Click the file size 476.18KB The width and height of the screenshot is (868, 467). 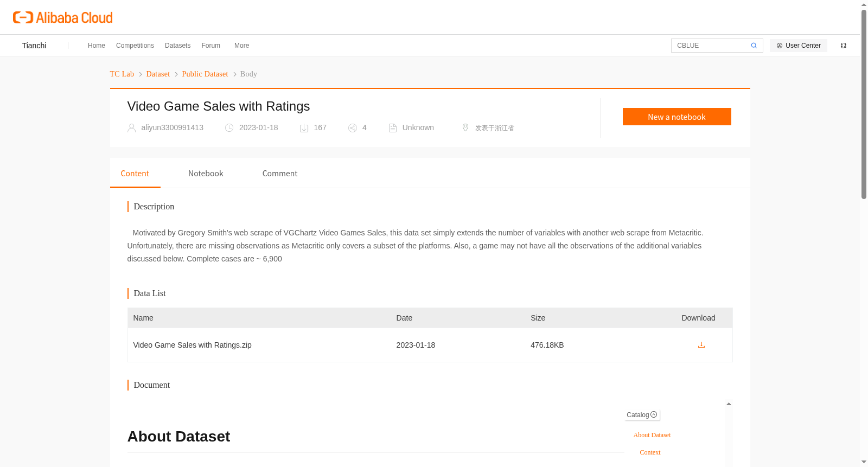[547, 345]
